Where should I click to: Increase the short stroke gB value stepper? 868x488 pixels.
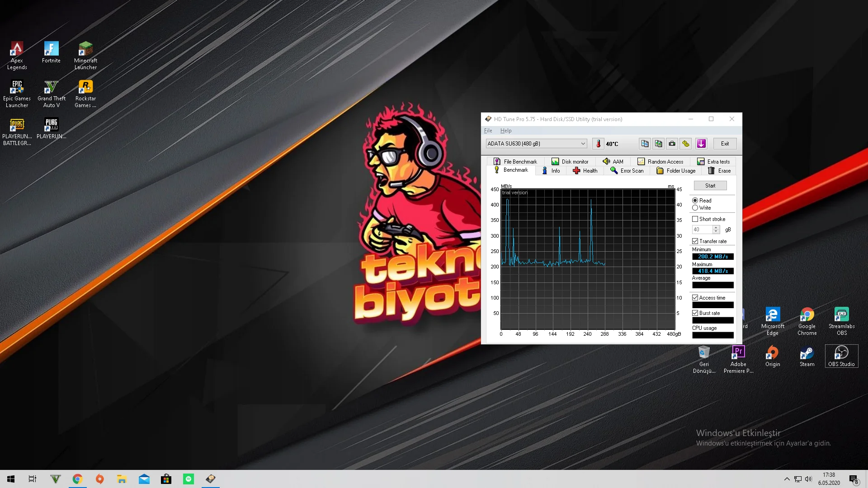coord(716,228)
